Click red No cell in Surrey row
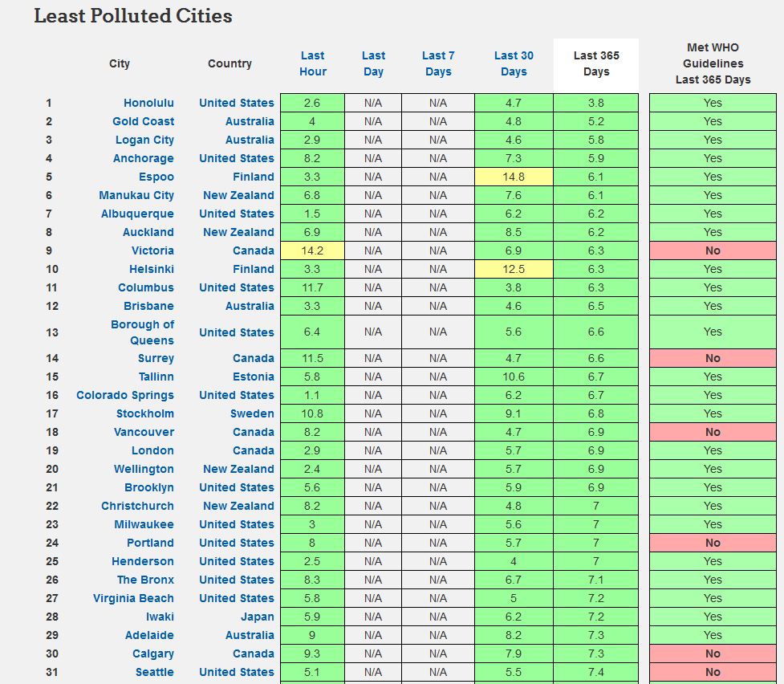784x684 pixels. [713, 358]
